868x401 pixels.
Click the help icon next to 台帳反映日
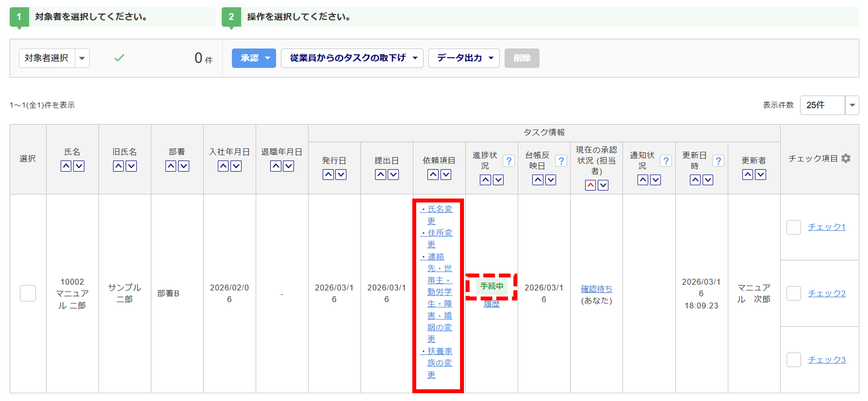tap(561, 161)
